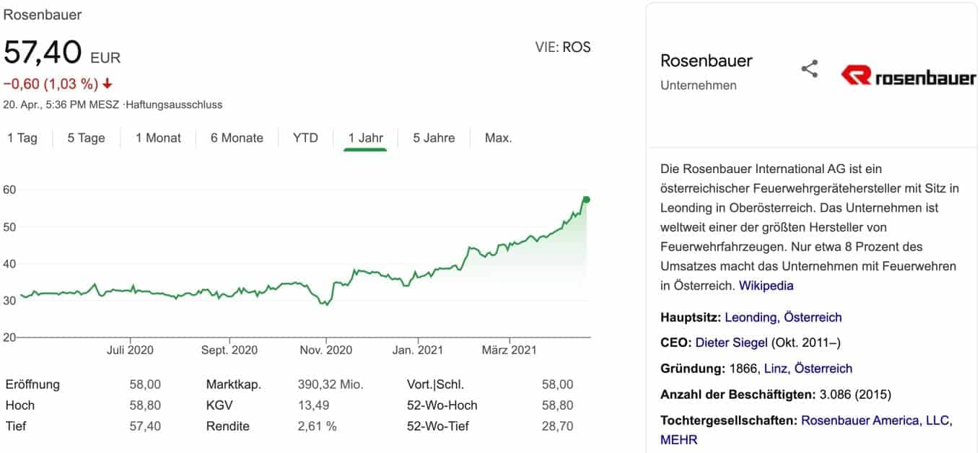This screenshot has height=453, width=980.
Task: Click the Unternehmen subtitle
Action: tap(699, 85)
